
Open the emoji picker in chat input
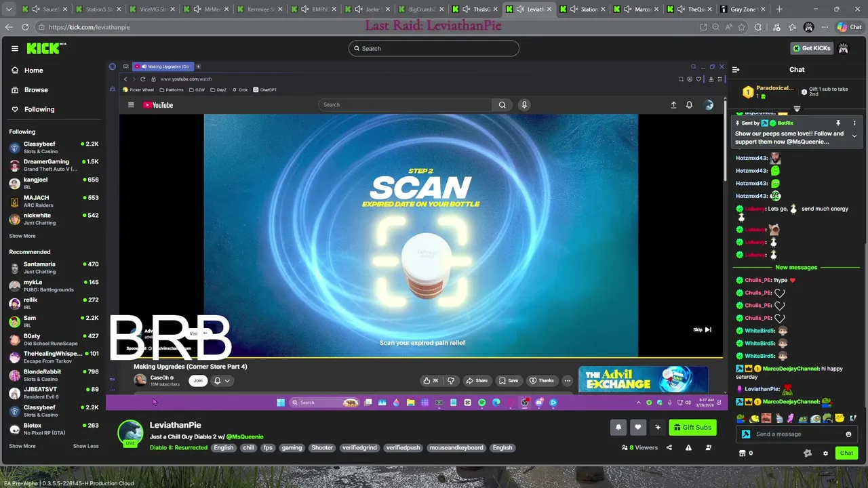pyautogui.click(x=848, y=434)
